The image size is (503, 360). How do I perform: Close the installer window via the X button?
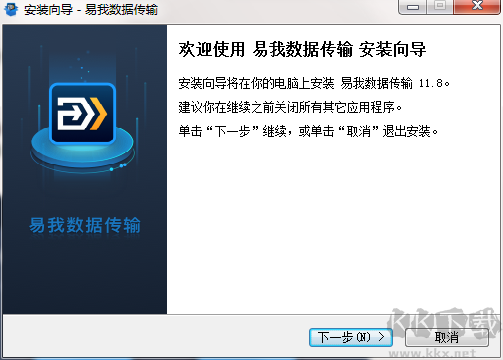click(477, 7)
